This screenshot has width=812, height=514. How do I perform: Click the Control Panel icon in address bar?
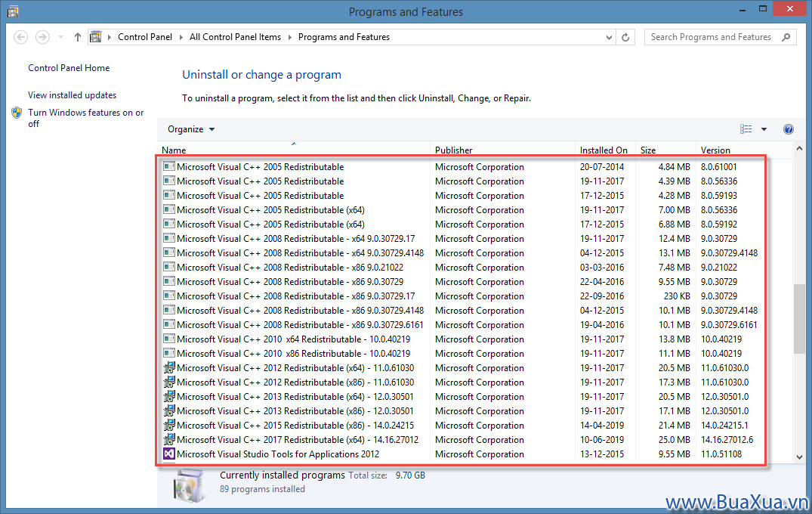click(96, 37)
